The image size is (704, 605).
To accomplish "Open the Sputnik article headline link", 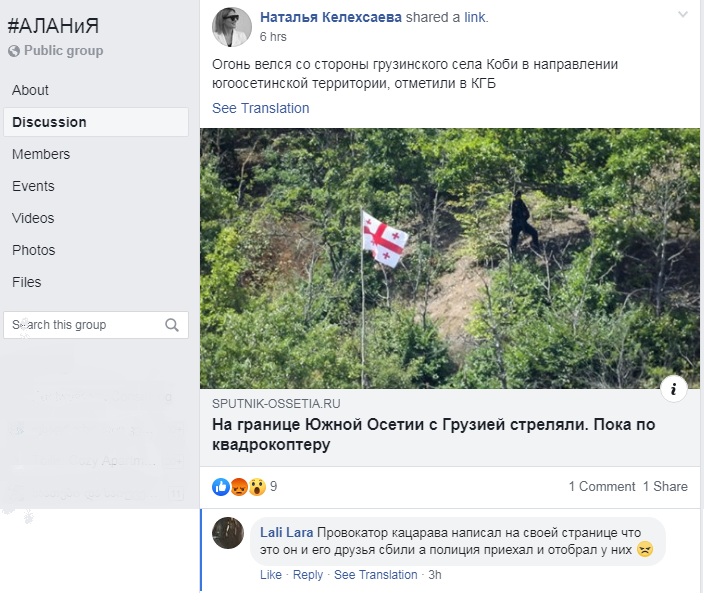I will click(434, 434).
